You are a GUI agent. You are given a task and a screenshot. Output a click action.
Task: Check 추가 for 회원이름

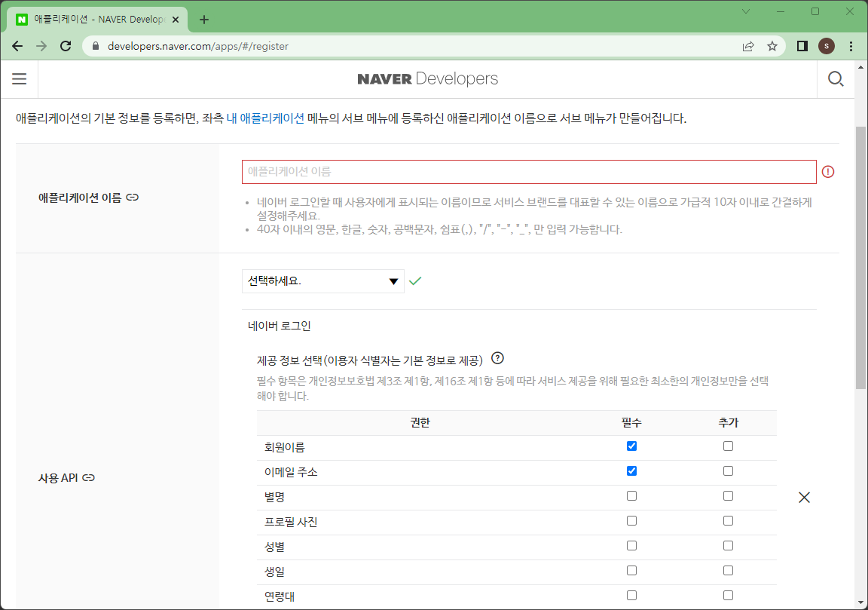point(728,446)
